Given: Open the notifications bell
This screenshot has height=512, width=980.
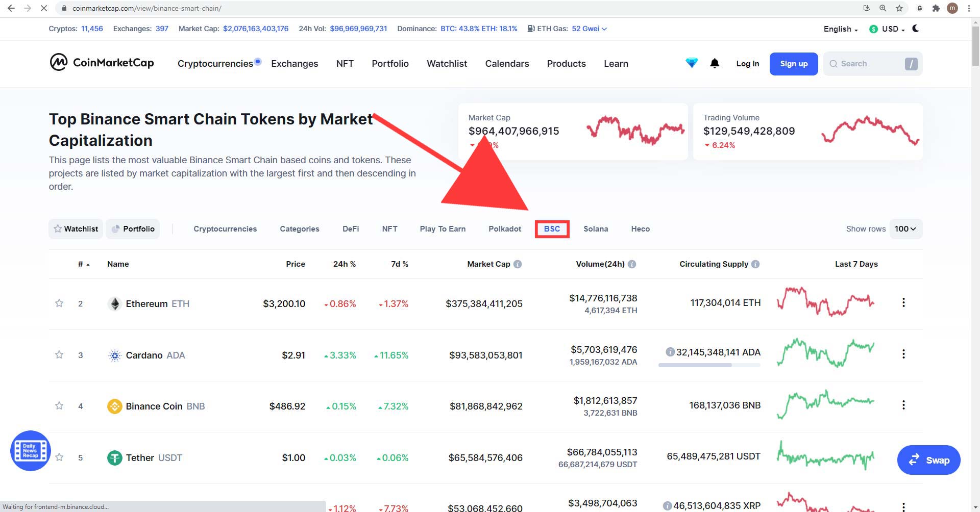Looking at the screenshot, I should (x=715, y=63).
